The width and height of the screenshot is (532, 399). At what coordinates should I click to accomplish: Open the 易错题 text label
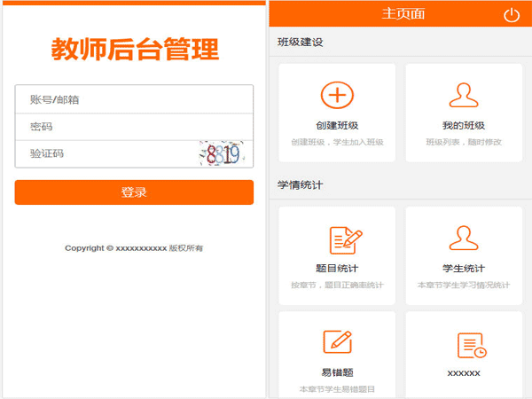337,373
